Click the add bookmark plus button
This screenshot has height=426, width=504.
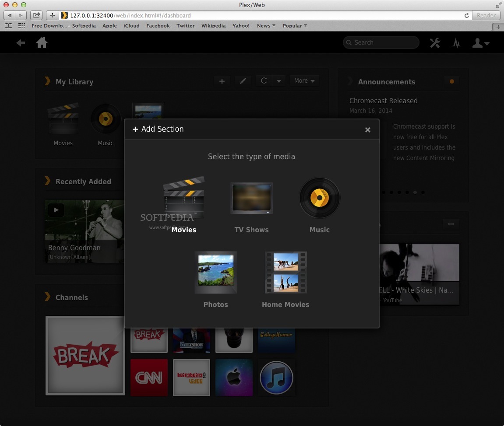click(x=53, y=15)
